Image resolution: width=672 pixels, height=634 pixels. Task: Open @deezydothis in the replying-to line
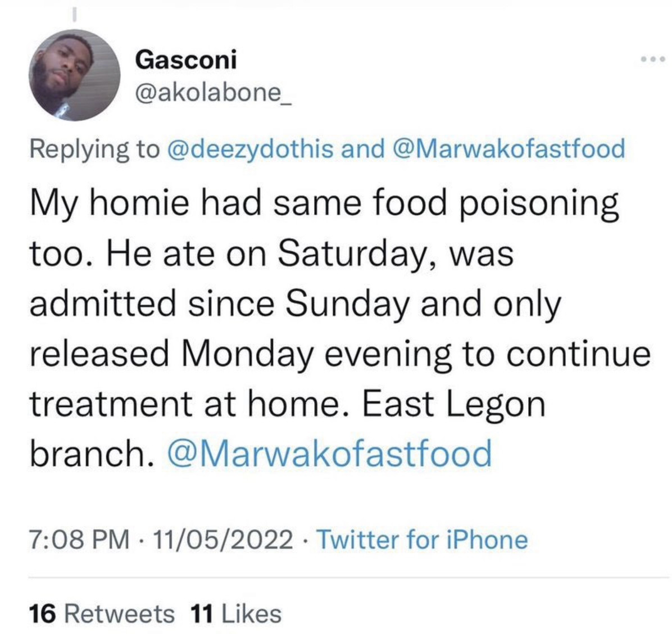(x=249, y=148)
